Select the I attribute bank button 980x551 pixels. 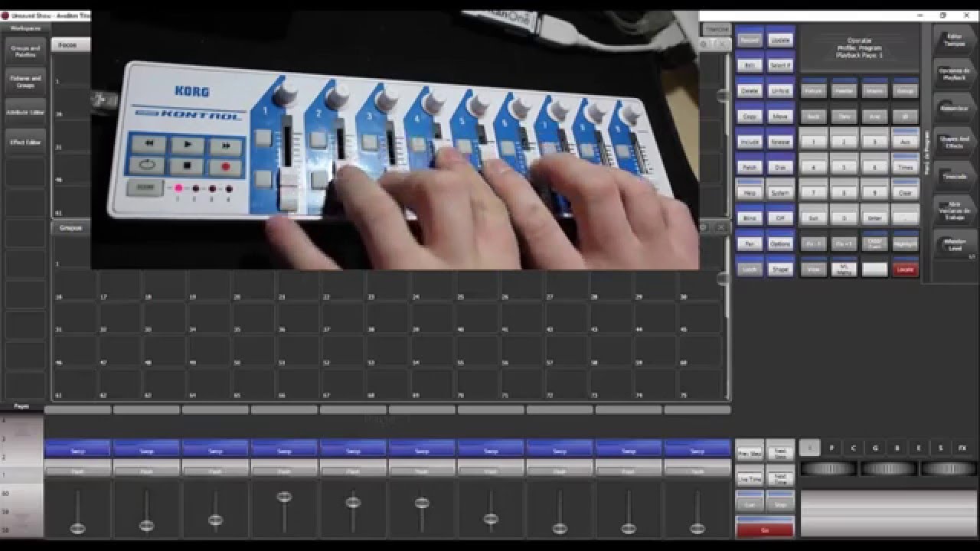point(809,448)
